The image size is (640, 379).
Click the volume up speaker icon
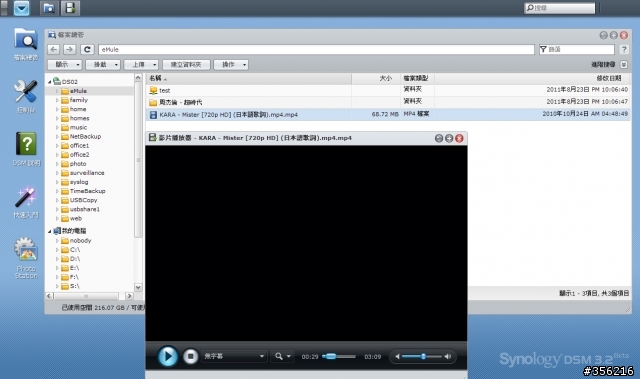click(448, 357)
